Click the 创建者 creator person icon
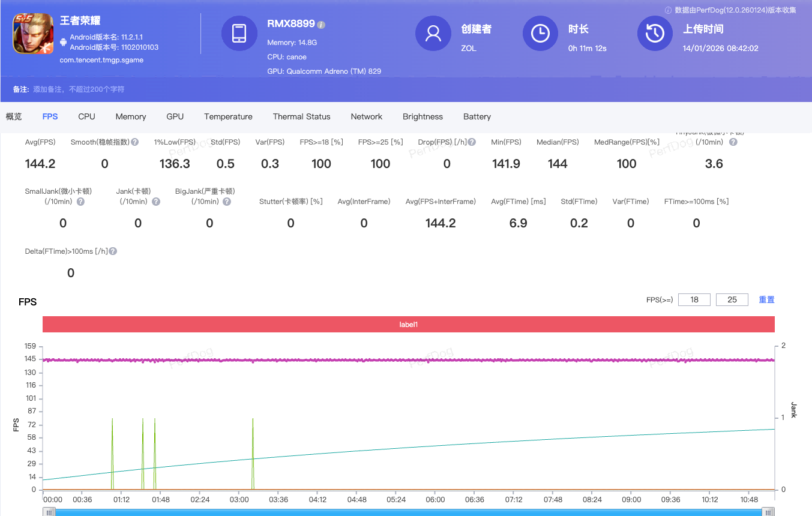Screen dimensions: 812x516 [433, 34]
